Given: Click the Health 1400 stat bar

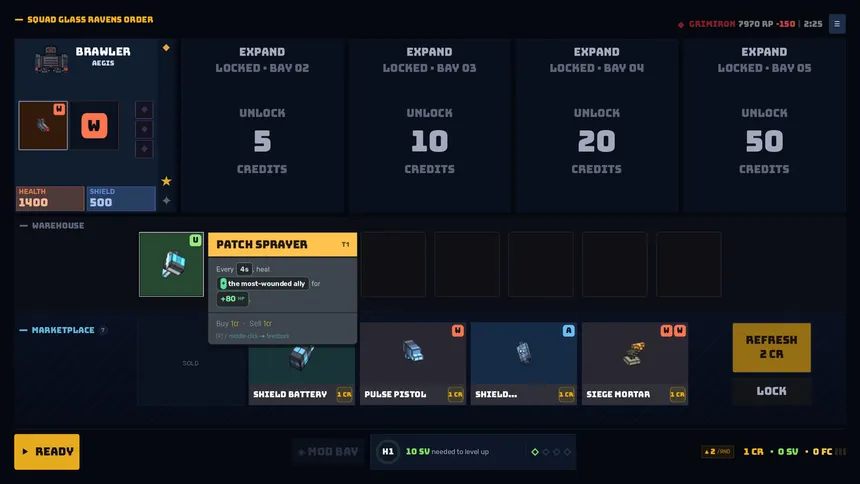Looking at the screenshot, I should [x=50, y=198].
